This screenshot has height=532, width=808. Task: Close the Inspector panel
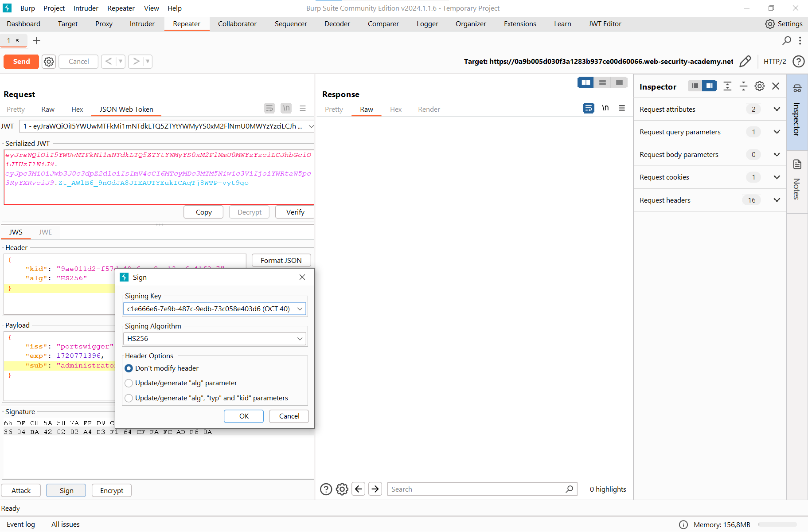pos(776,86)
